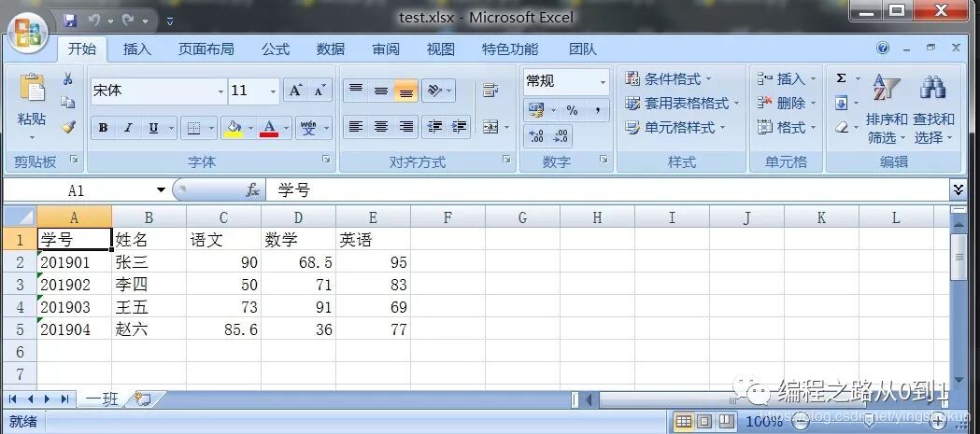Screen dimensions: 980x434
Task: Toggle bold formatting
Action: [x=103, y=128]
